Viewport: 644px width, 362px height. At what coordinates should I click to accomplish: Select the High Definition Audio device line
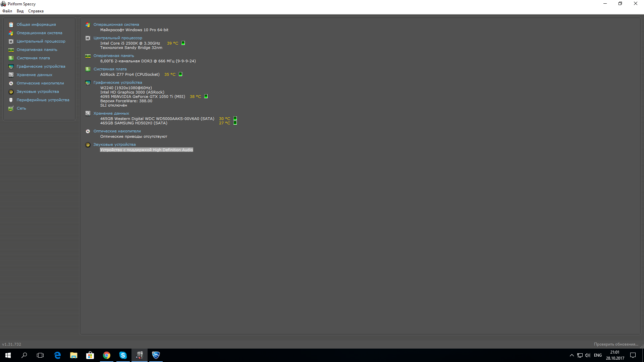click(147, 150)
